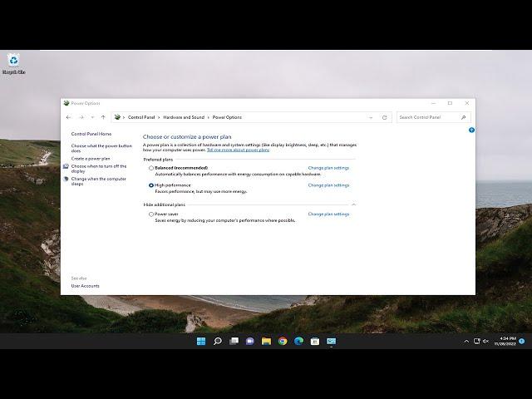
Task: Click Tell me more about power plans
Action: click(x=239, y=150)
